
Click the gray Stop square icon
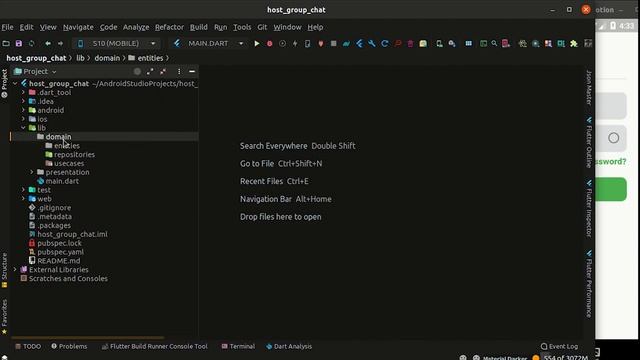point(333,43)
